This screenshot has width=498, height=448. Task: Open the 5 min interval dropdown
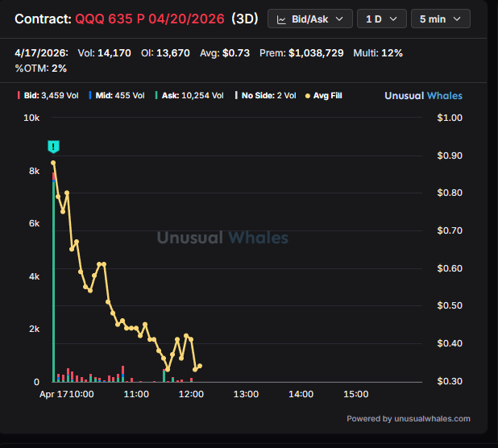(441, 19)
